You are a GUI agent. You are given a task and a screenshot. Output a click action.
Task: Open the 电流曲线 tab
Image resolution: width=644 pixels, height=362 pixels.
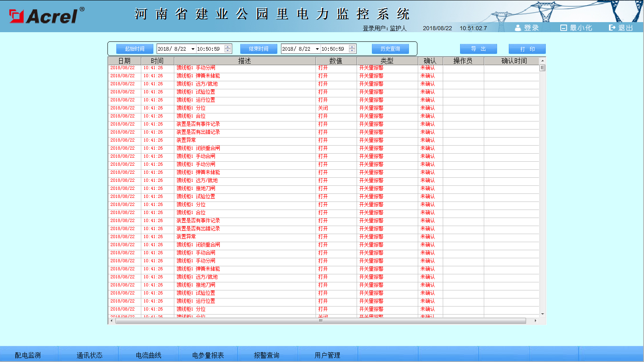pos(149,355)
